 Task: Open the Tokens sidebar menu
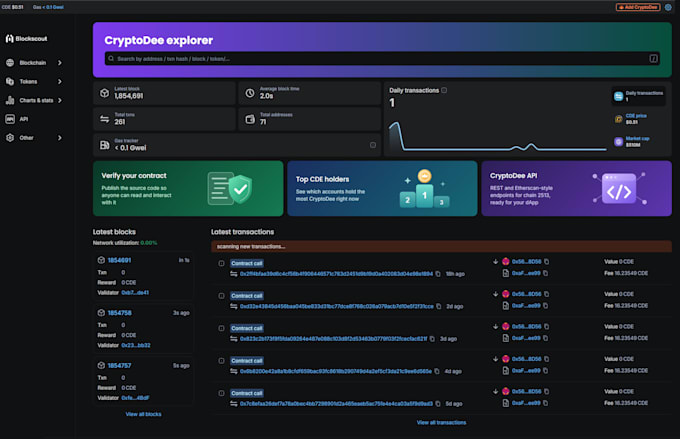tap(34, 82)
